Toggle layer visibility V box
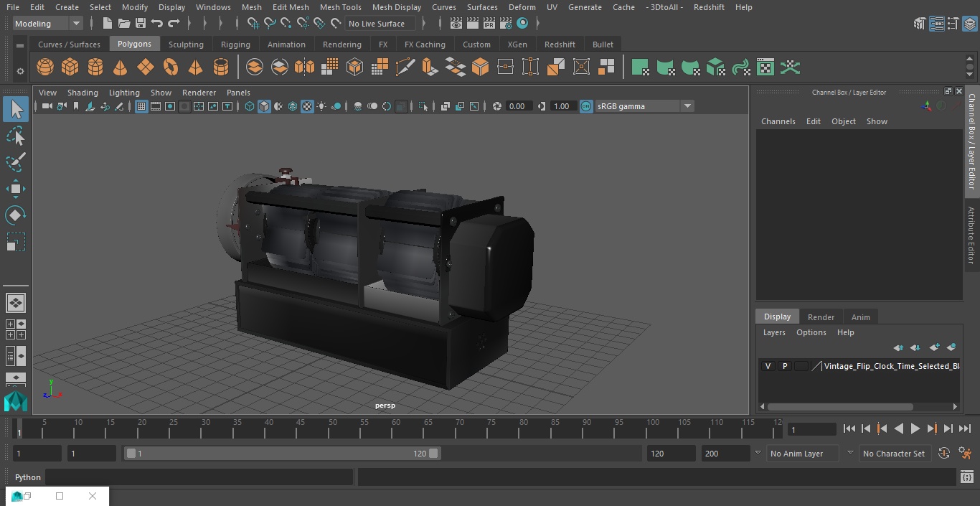The height and width of the screenshot is (506, 980). pos(768,366)
